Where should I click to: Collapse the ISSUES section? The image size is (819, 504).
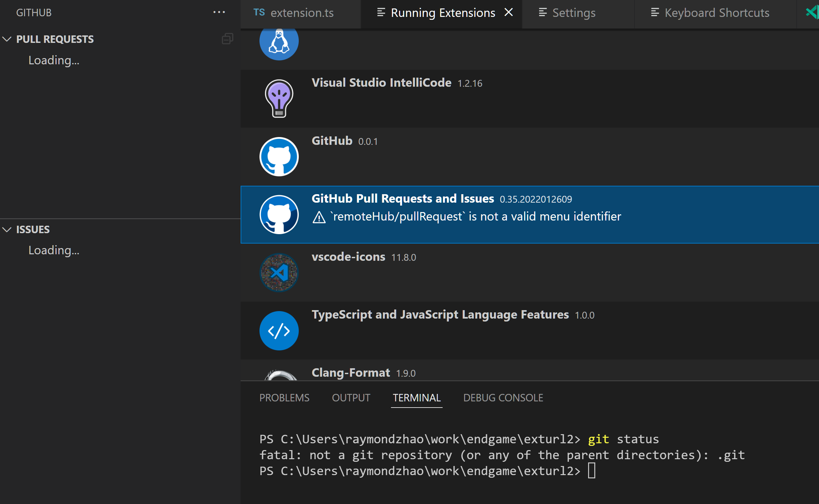pos(7,230)
